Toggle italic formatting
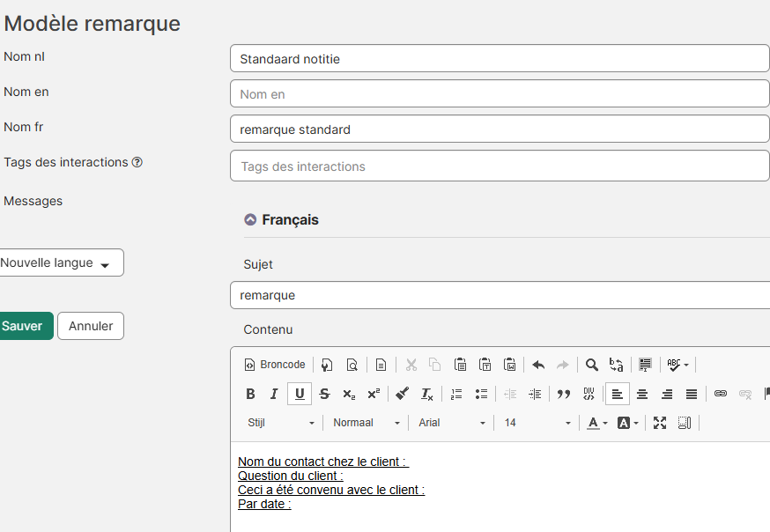 point(274,394)
